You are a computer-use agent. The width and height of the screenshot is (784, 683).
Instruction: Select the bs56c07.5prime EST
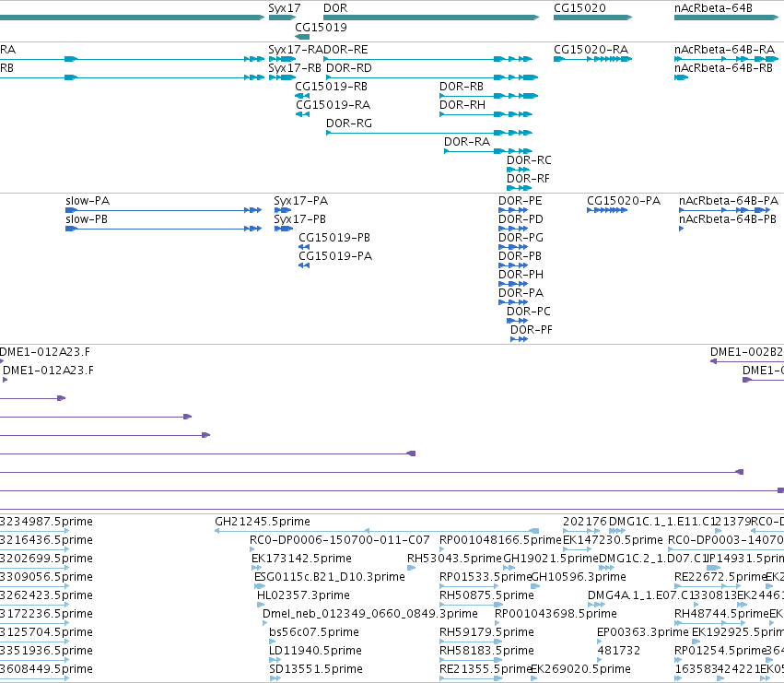314,633
